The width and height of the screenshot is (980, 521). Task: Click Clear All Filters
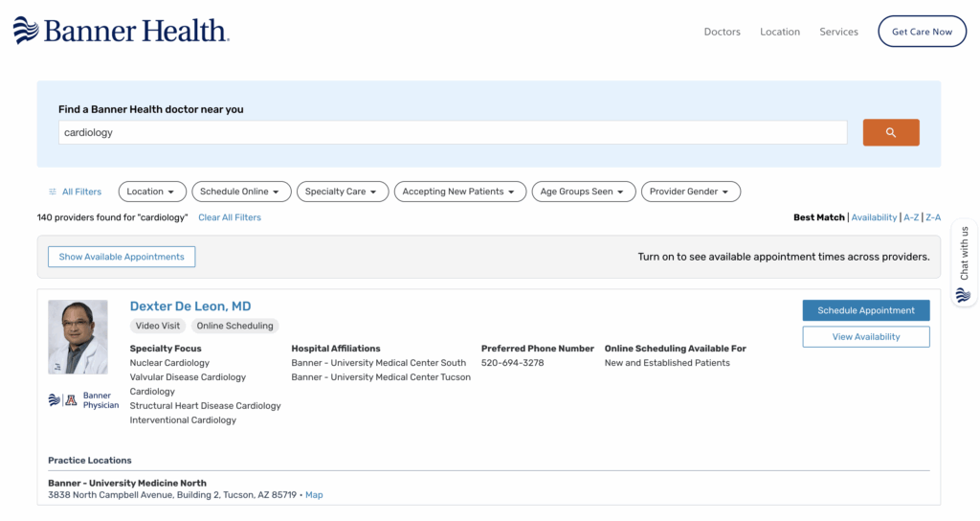pos(230,217)
